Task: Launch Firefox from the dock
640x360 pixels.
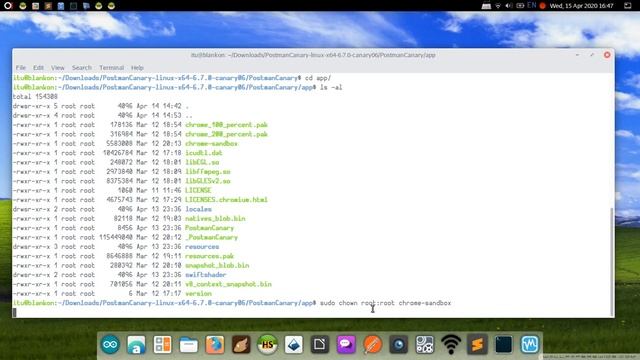Action: tap(215, 344)
